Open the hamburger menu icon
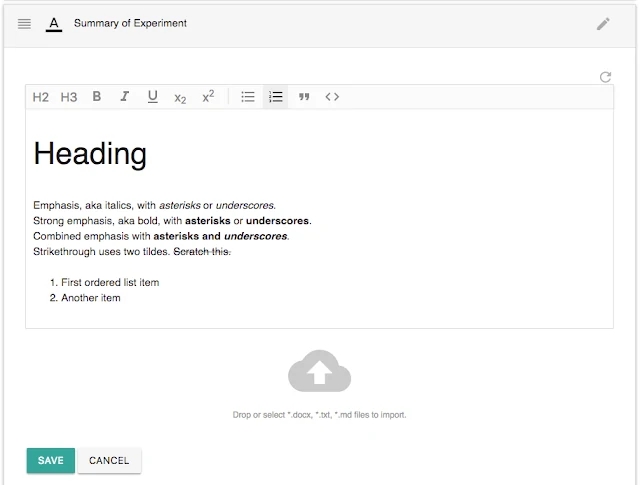 [24, 24]
